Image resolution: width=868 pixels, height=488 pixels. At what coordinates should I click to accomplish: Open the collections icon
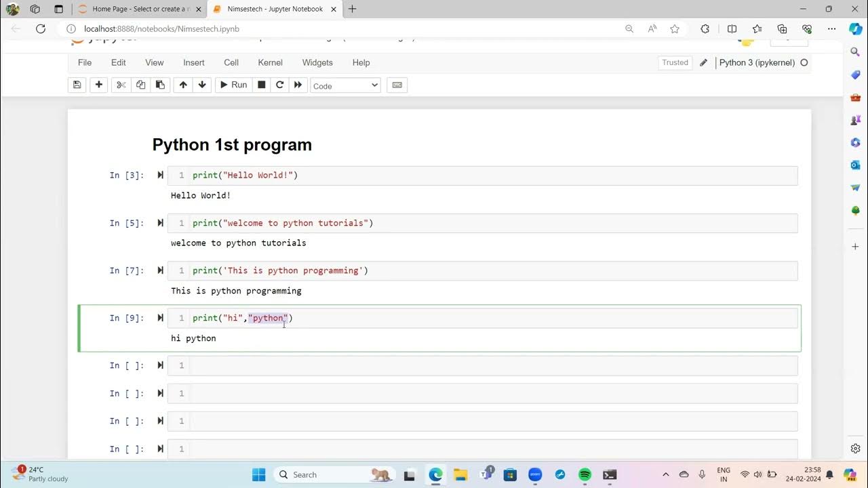tap(782, 28)
